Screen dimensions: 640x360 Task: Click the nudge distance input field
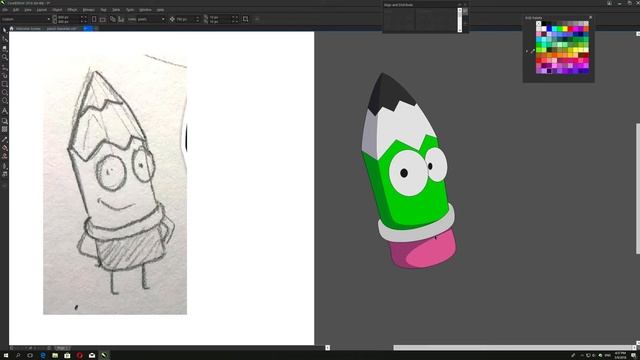pos(185,19)
